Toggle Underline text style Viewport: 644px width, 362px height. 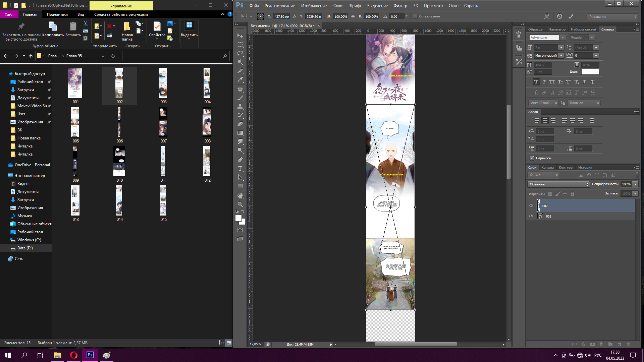pos(585,82)
